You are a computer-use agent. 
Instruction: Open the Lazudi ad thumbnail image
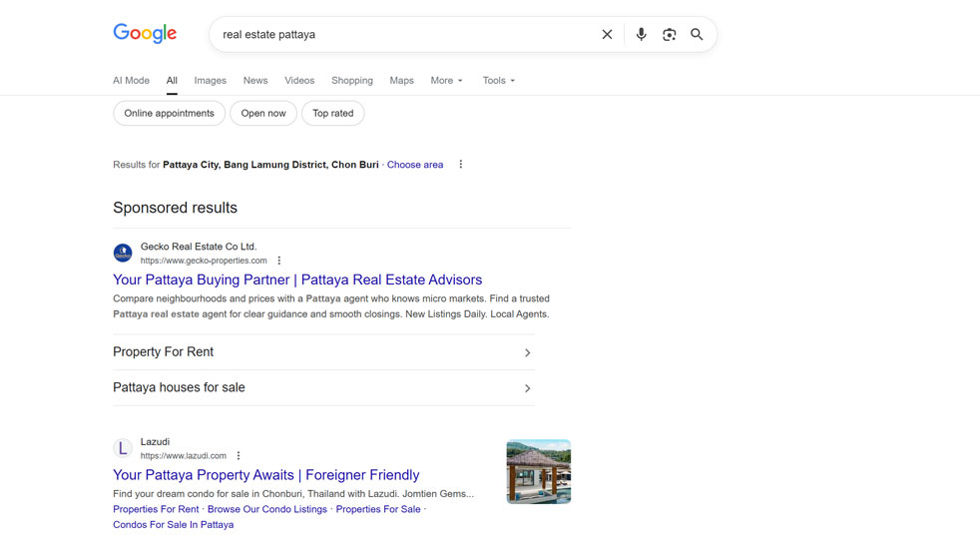538,471
